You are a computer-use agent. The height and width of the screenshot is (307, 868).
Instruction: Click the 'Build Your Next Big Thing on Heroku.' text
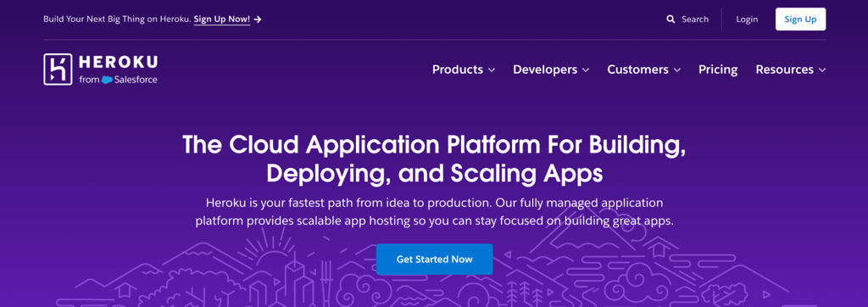point(117,20)
